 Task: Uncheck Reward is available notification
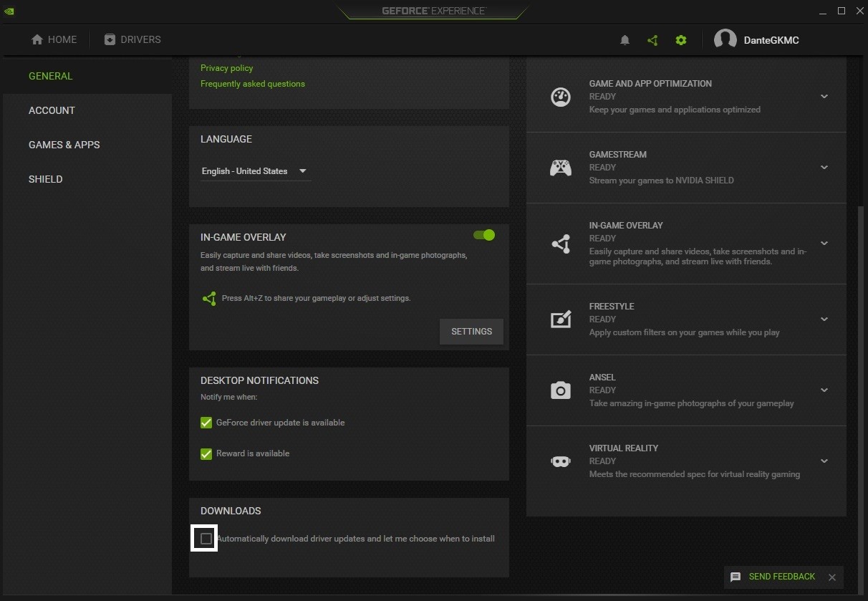point(206,454)
